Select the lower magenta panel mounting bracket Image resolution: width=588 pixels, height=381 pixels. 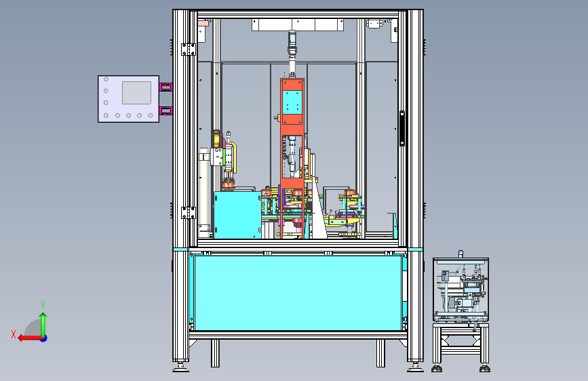(x=165, y=111)
